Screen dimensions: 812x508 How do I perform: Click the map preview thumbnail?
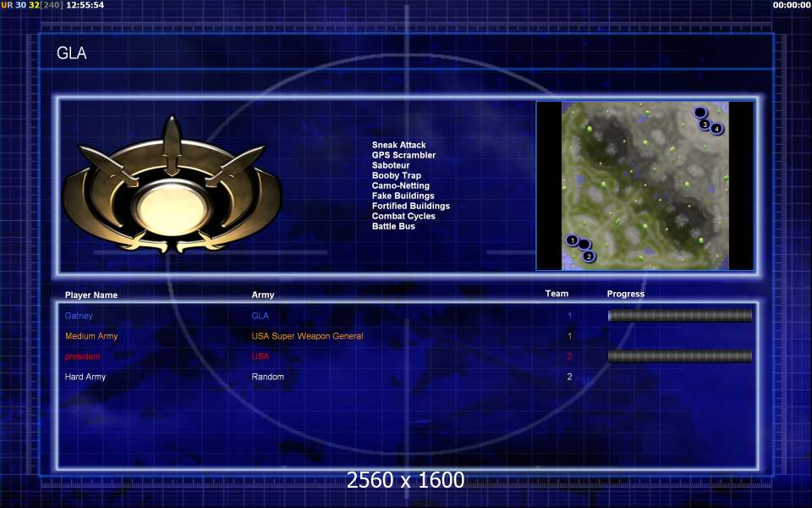pos(645,185)
